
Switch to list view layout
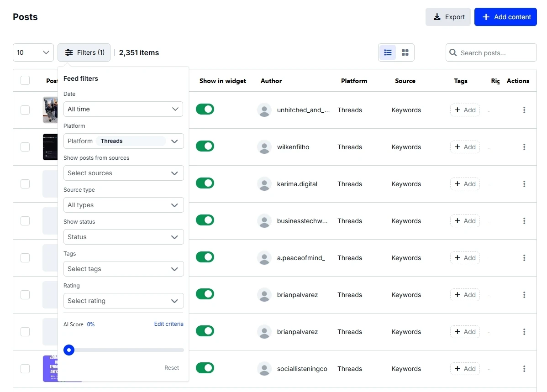point(388,52)
